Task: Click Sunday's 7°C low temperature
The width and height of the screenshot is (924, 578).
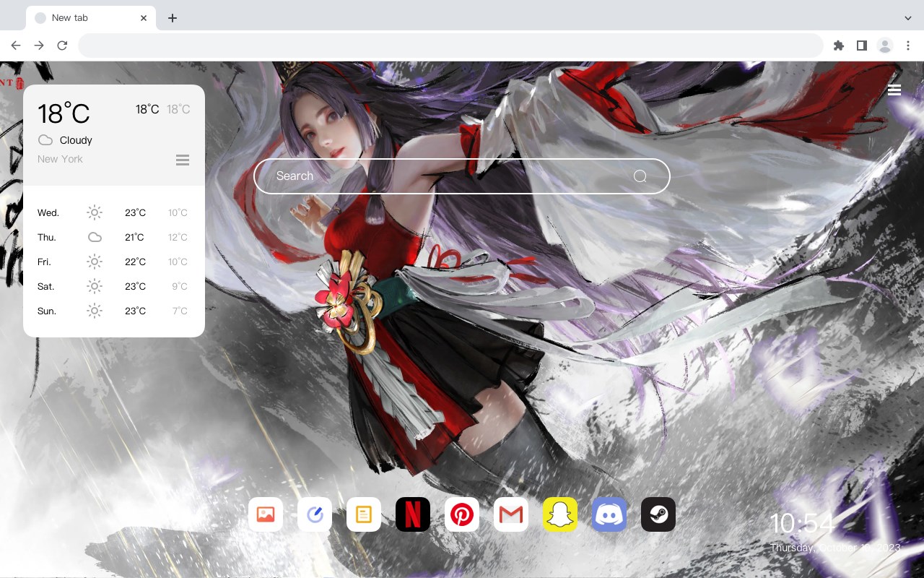Action: (180, 311)
